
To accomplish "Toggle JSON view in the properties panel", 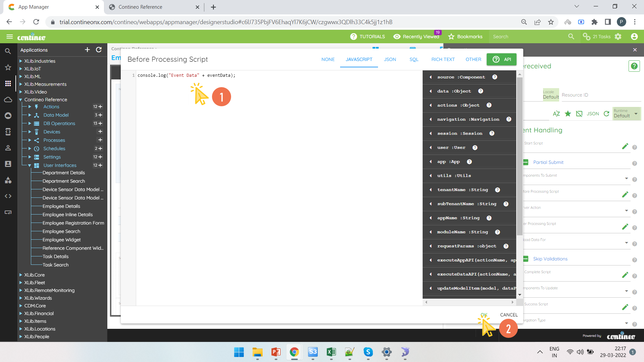I will point(593,114).
